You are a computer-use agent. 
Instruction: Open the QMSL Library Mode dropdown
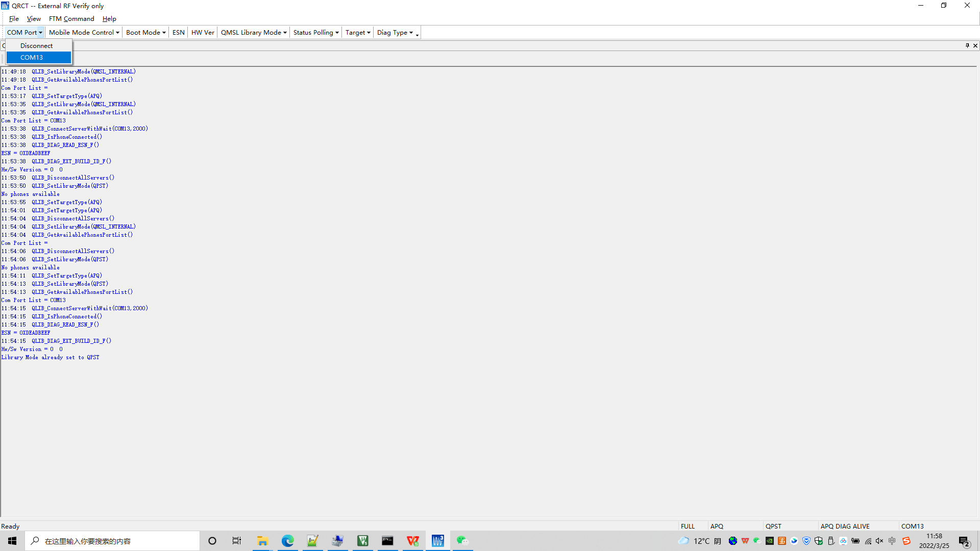click(253, 33)
